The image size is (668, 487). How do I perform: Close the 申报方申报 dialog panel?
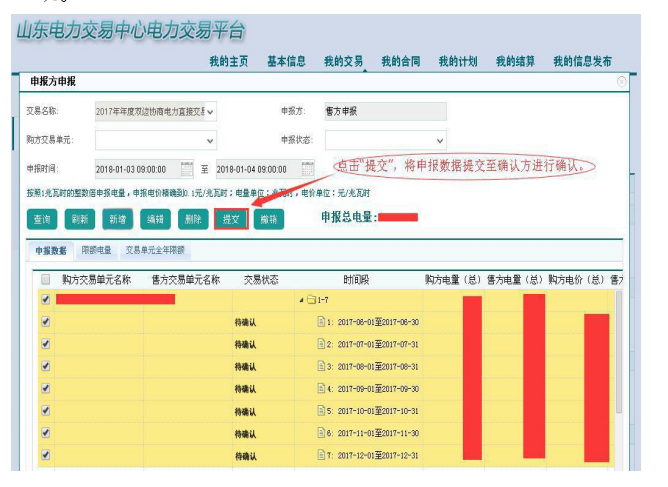(621, 81)
